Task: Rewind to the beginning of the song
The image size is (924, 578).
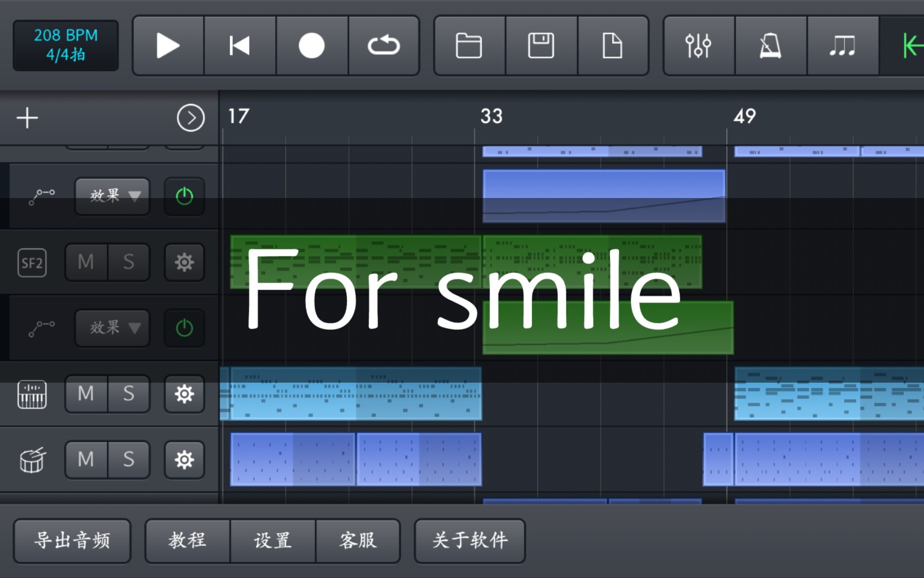Action: [240, 45]
